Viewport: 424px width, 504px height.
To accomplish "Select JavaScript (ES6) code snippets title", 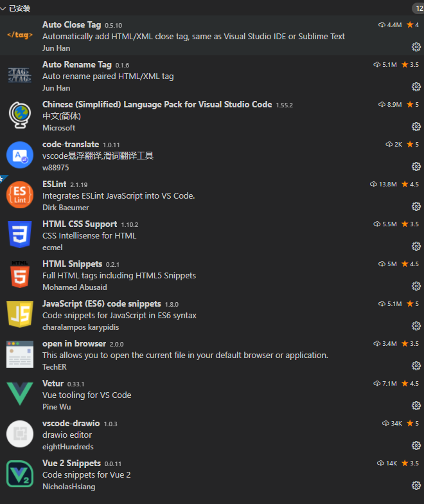I will pos(102,303).
